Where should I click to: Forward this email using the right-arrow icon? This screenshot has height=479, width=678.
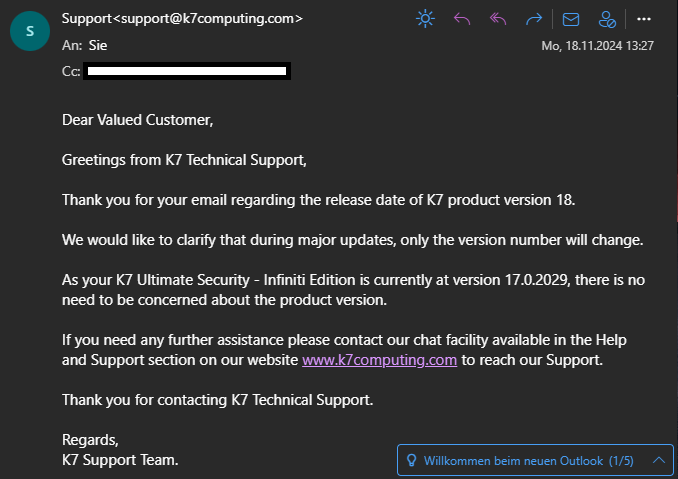(x=534, y=19)
